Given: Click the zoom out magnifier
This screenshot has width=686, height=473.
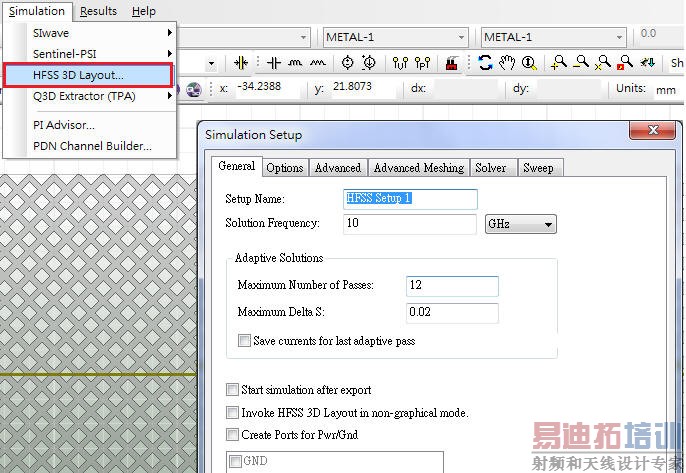Looking at the screenshot, I should coord(581,63).
